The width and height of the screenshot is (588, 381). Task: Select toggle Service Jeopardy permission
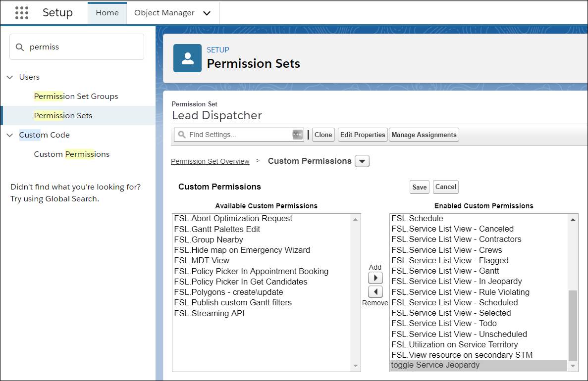click(x=435, y=365)
